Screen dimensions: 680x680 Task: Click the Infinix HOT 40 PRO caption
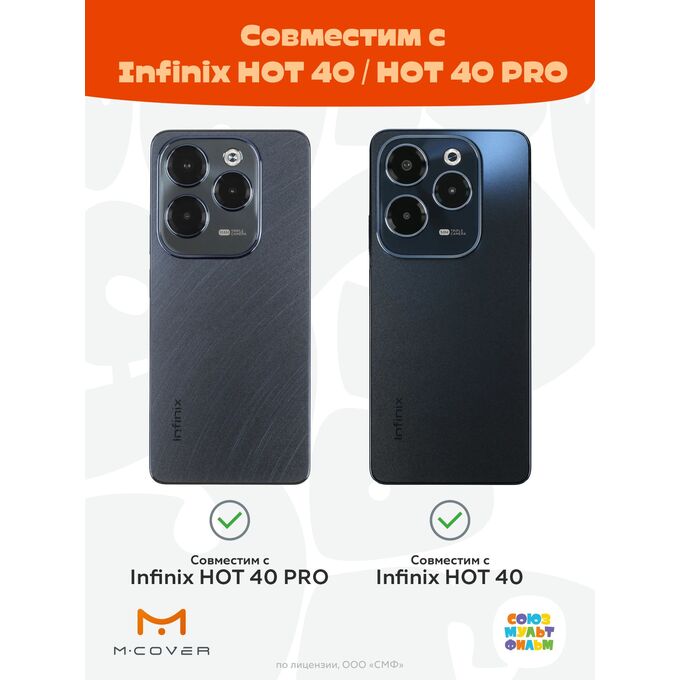pos(229,577)
